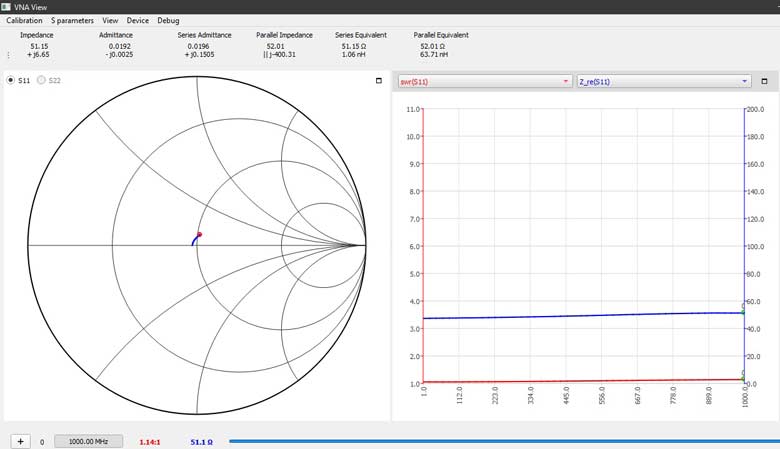780x449 pixels.
Task: Open the Debug menu
Action: point(168,20)
